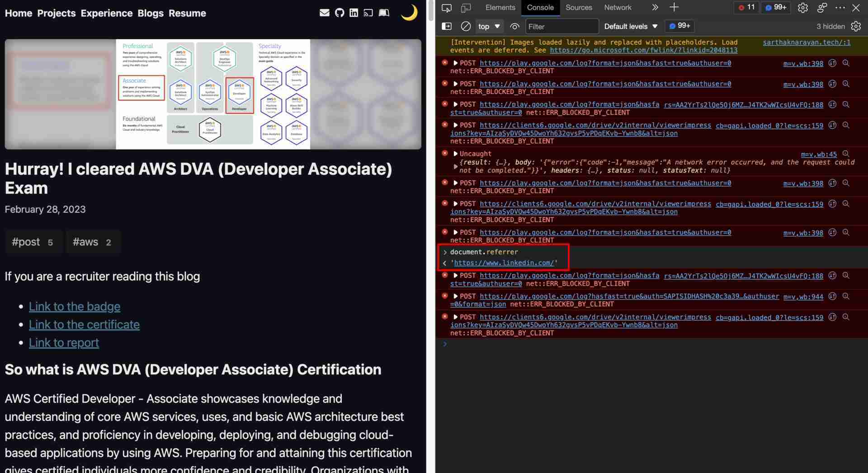The image size is (868, 473).
Task: Open the DevTools three-dot customize menu
Action: (x=840, y=8)
